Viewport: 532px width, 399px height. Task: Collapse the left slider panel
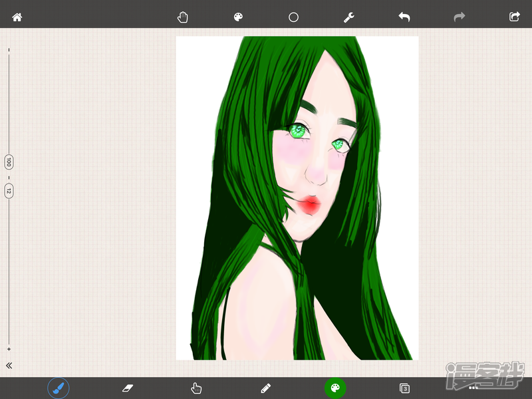[x=9, y=365]
